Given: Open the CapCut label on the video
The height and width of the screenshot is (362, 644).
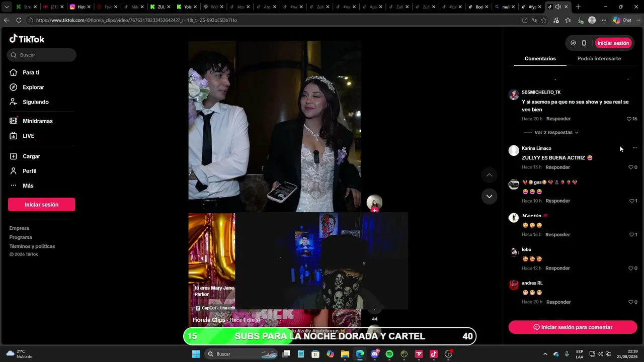Looking at the screenshot, I should (215, 308).
